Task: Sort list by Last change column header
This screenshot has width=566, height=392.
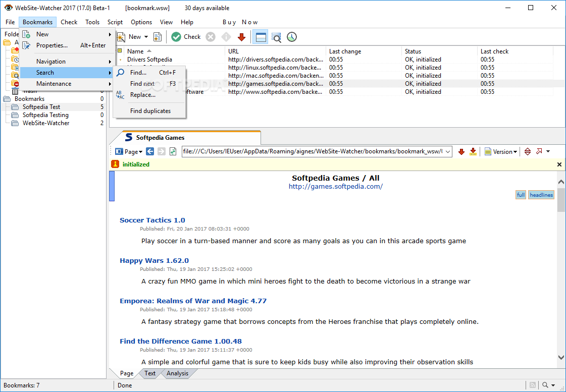Action: pyautogui.click(x=364, y=51)
